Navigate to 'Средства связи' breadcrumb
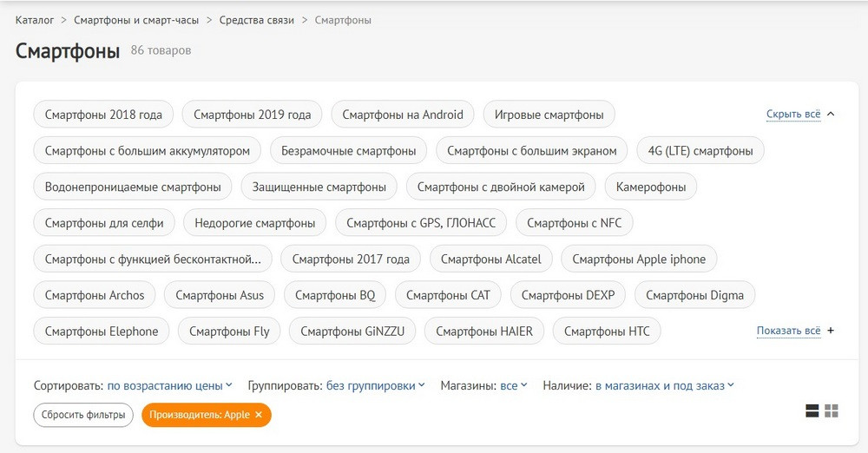 [x=256, y=19]
